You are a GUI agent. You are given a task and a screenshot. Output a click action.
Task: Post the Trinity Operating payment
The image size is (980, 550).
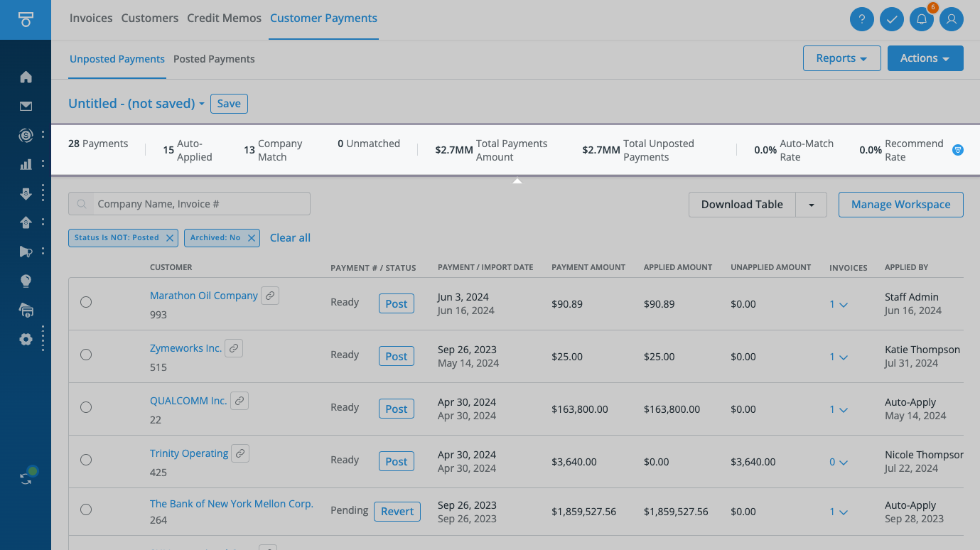[x=396, y=462]
